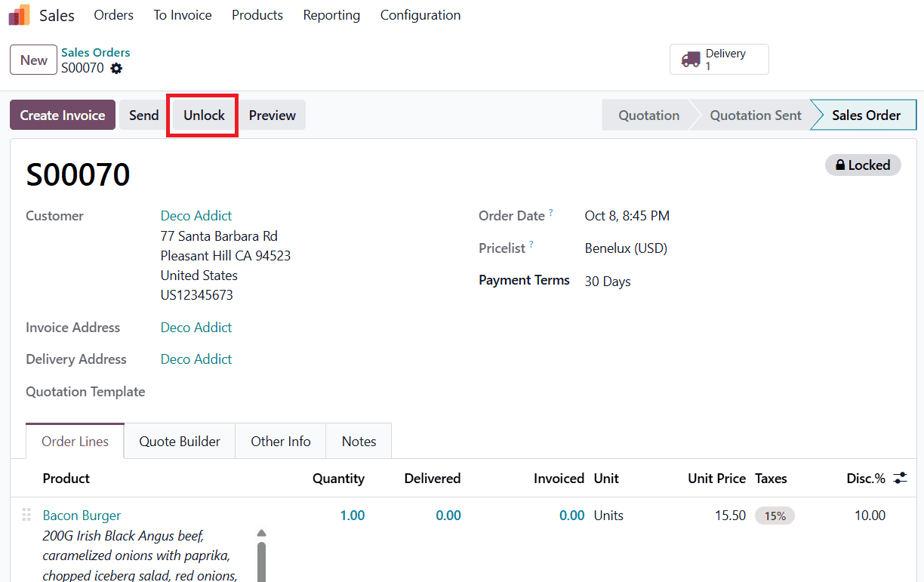The image size is (924, 582).
Task: Open the gear actions menu beside S00070
Action: pos(116,69)
